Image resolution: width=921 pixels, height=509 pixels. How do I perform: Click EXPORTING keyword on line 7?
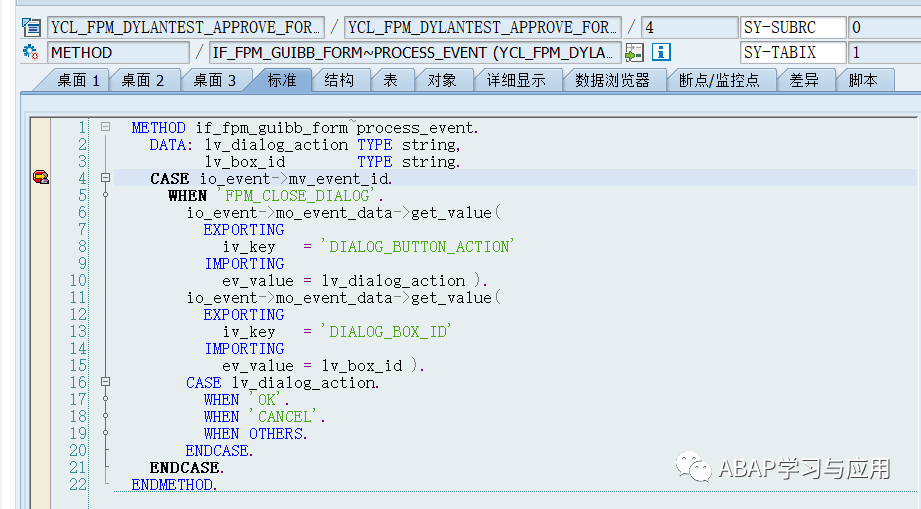point(244,230)
